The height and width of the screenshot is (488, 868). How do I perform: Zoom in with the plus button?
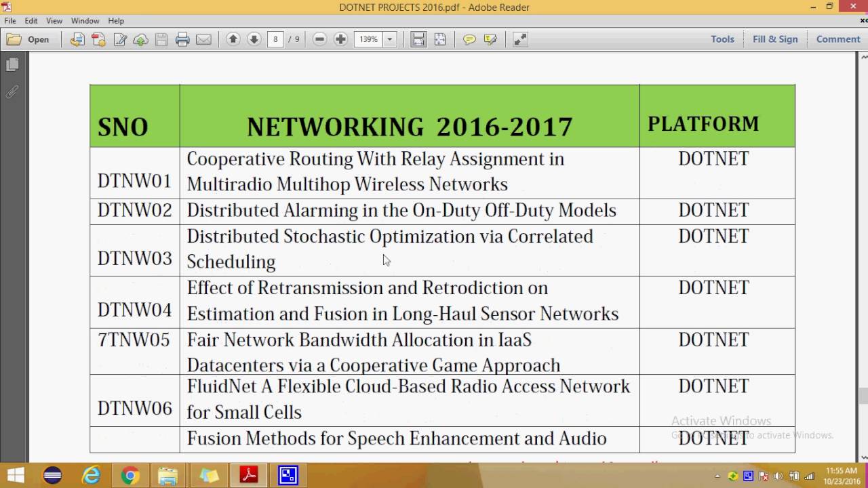pyautogui.click(x=340, y=39)
